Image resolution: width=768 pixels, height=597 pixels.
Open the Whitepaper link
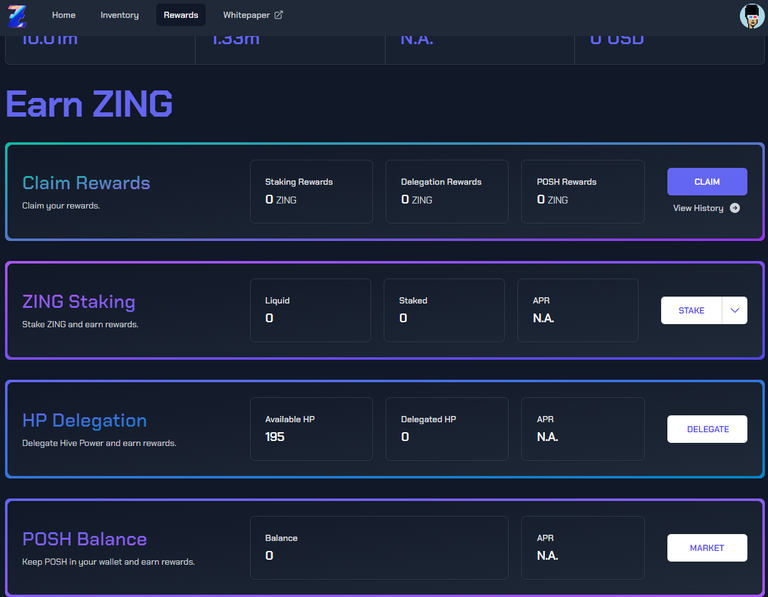pyautogui.click(x=253, y=15)
